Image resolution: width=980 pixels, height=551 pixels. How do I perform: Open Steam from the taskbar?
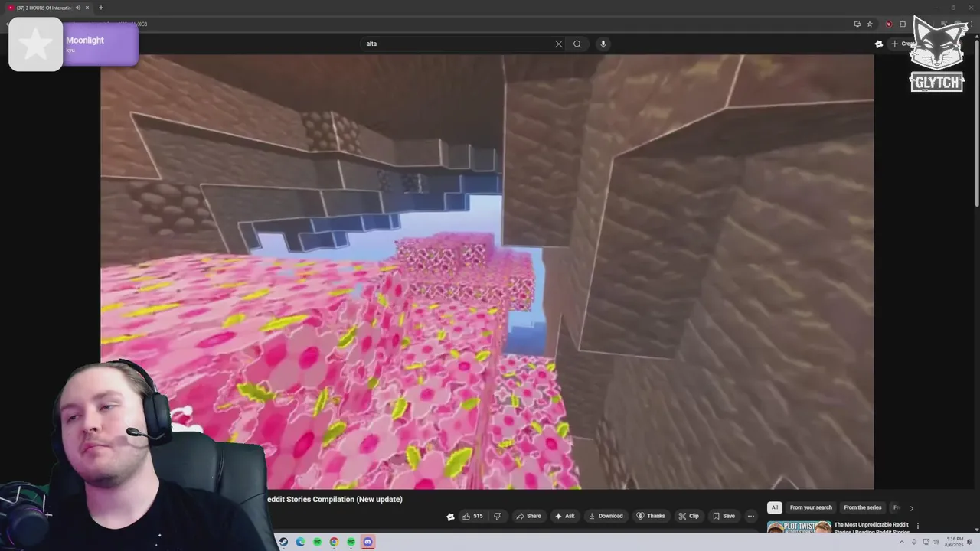[x=283, y=542]
